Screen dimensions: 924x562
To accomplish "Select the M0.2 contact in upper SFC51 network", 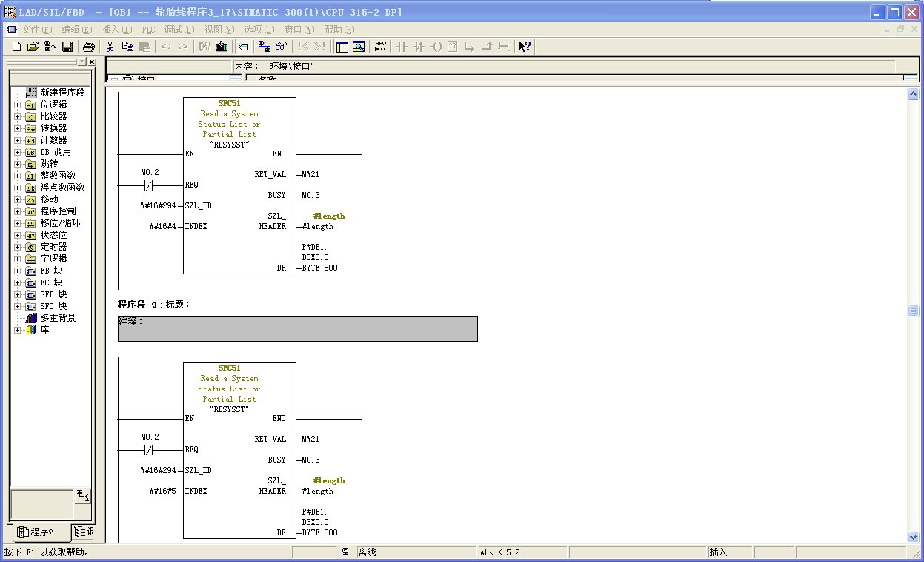I will pyautogui.click(x=150, y=185).
